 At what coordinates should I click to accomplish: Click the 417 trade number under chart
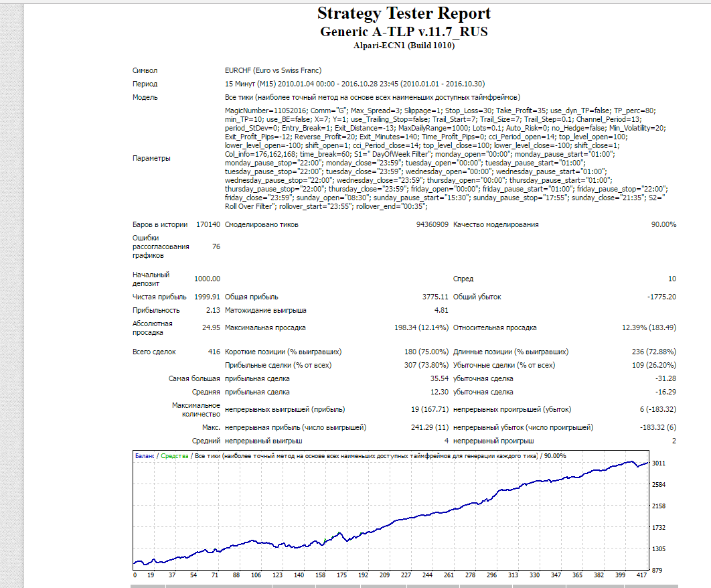641,575
